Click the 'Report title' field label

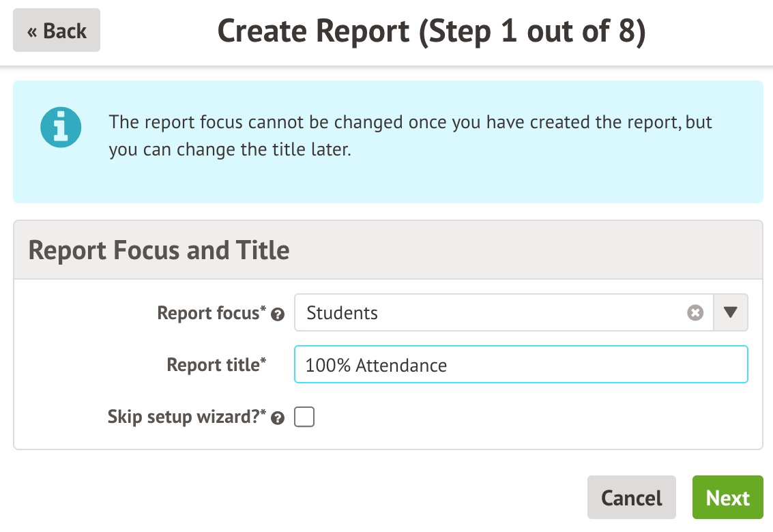[212, 365]
